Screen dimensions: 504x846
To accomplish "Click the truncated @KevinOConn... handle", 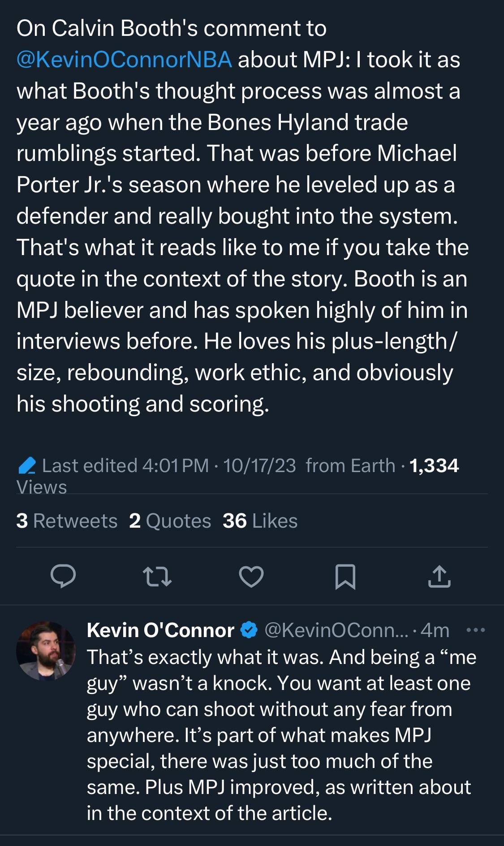I will tap(336, 630).
